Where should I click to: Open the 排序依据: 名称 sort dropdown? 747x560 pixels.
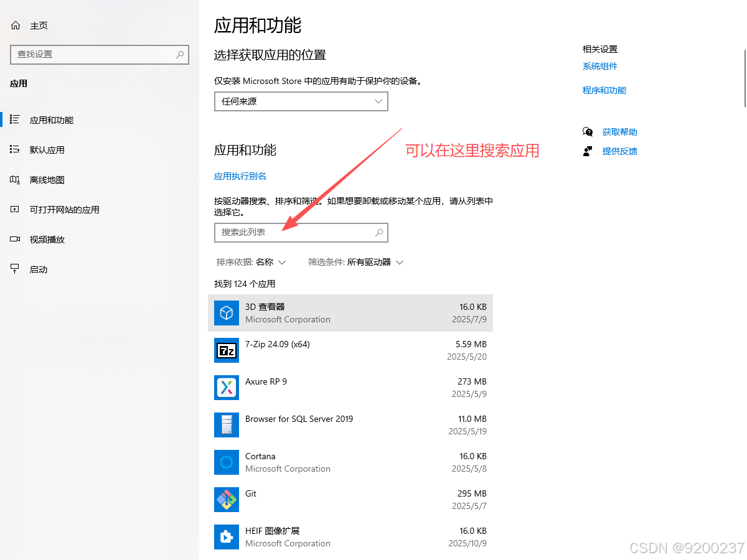click(x=251, y=262)
